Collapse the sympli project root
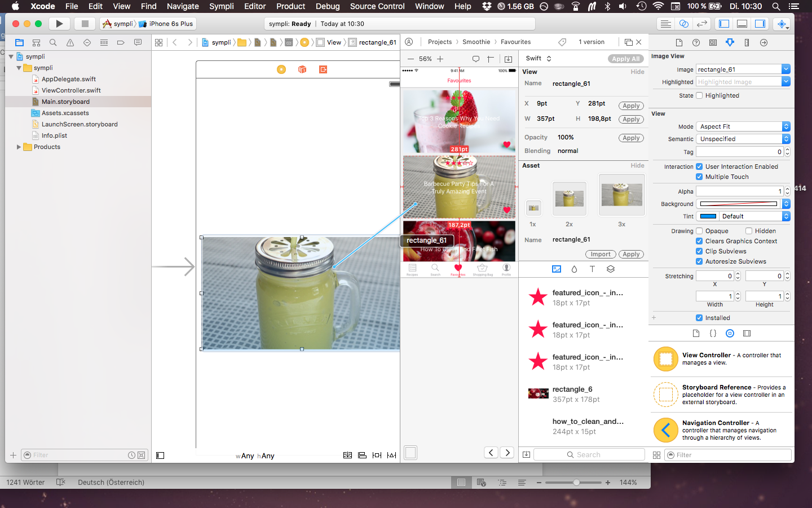 click(11, 56)
